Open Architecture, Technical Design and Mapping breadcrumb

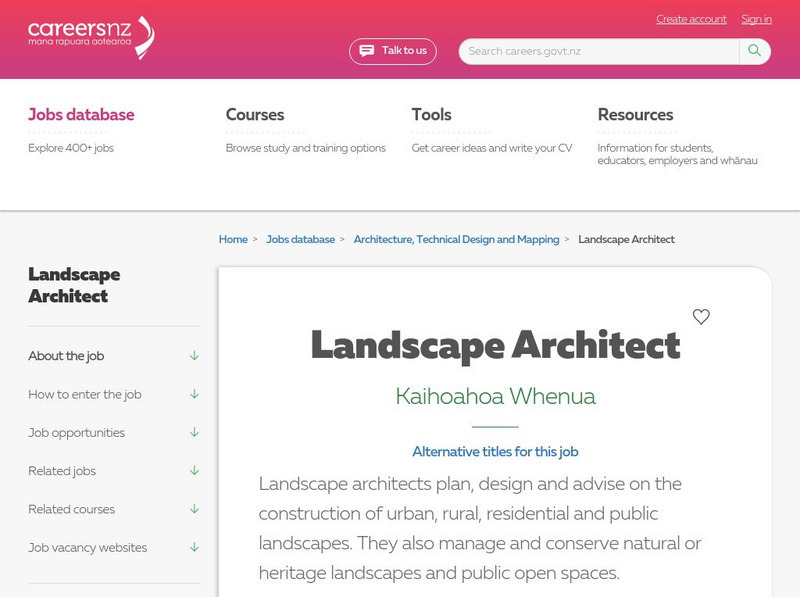point(456,240)
